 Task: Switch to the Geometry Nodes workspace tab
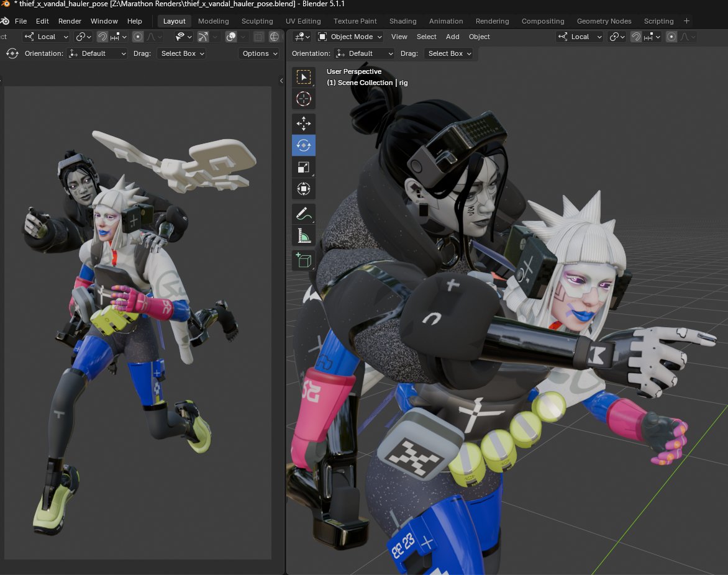click(604, 21)
